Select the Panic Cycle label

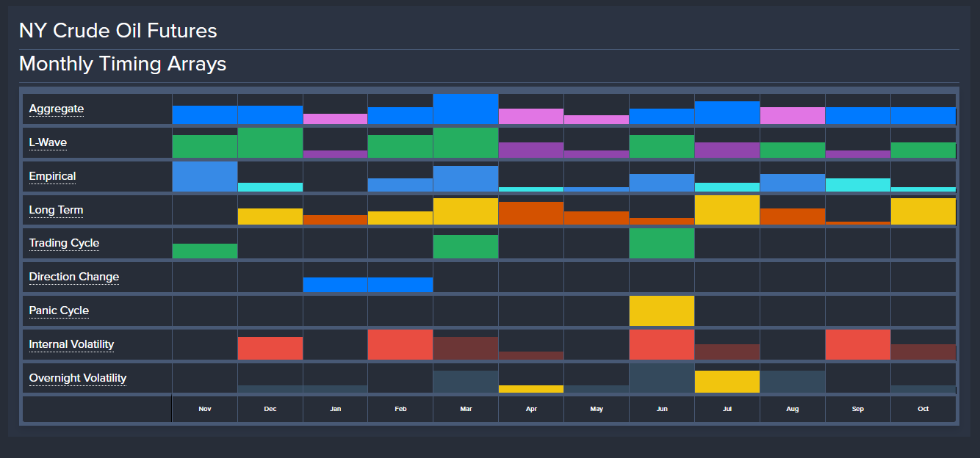(x=59, y=310)
